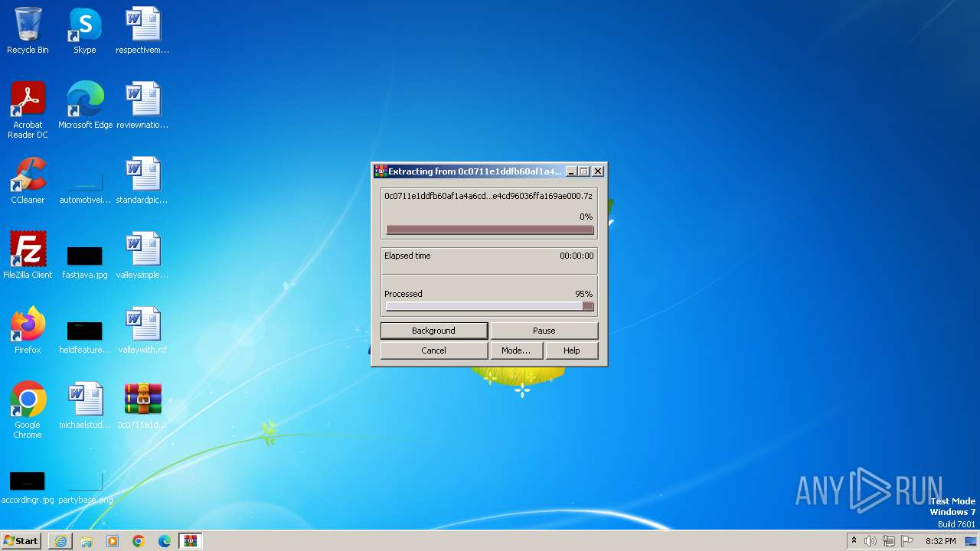The height and width of the screenshot is (551, 980).
Task: Open the michaelstud... Word document
Action: click(x=85, y=406)
